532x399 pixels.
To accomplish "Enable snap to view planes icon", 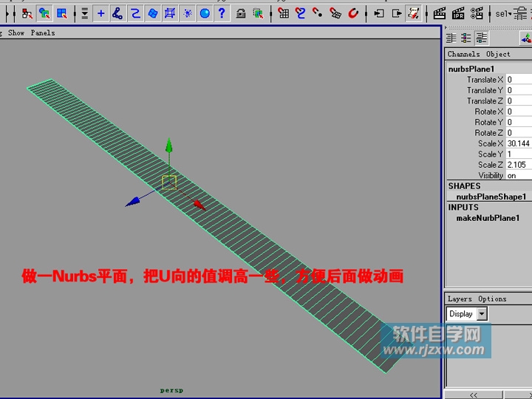I will click(335, 13).
